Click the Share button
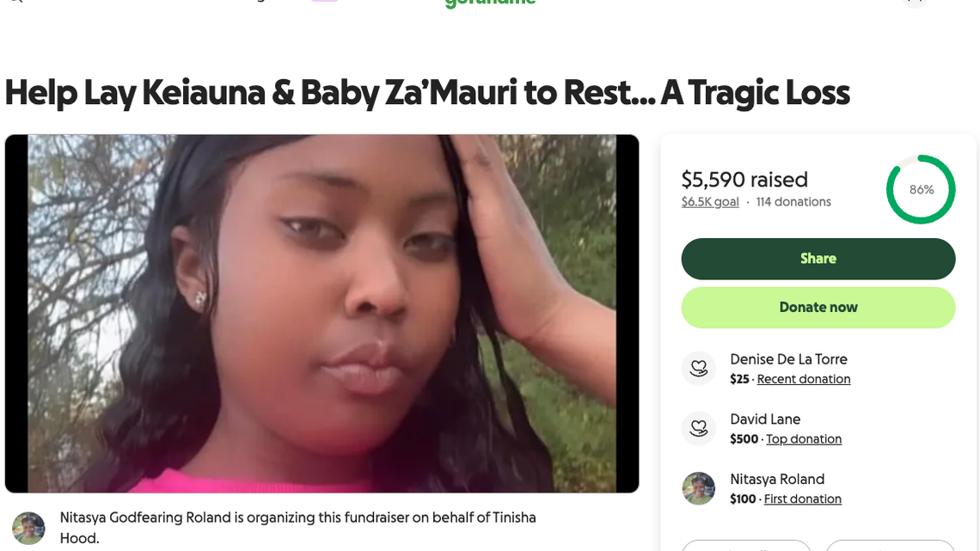 click(818, 259)
